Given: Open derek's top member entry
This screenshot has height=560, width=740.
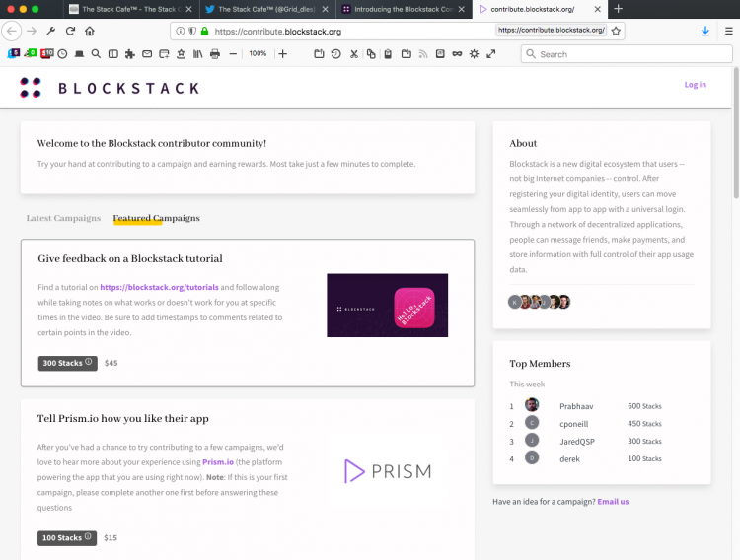Looking at the screenshot, I should pyautogui.click(x=569, y=459).
